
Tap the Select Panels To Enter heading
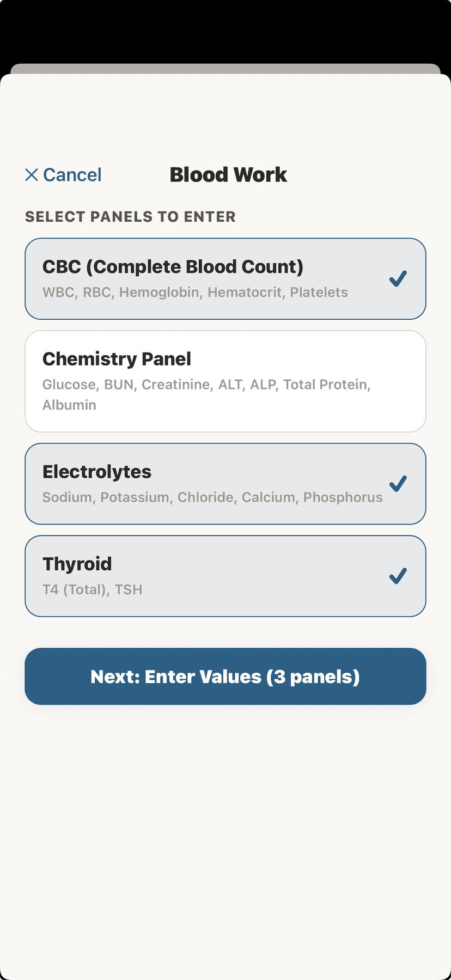[130, 217]
